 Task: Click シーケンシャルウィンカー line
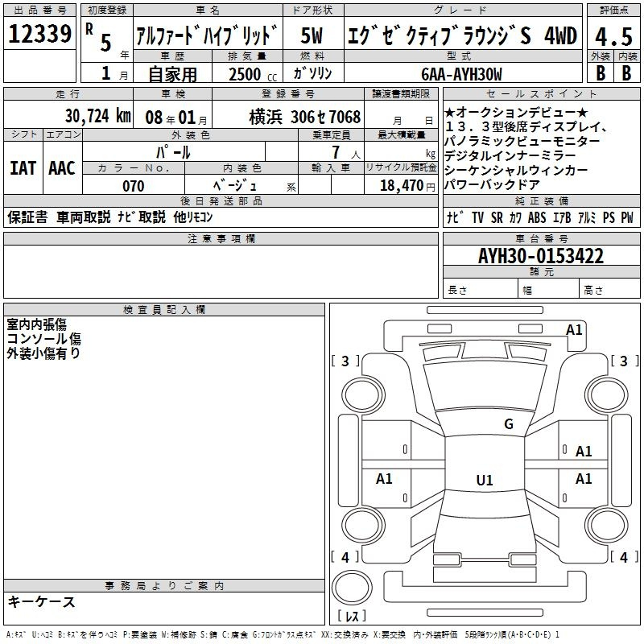[x=516, y=170]
